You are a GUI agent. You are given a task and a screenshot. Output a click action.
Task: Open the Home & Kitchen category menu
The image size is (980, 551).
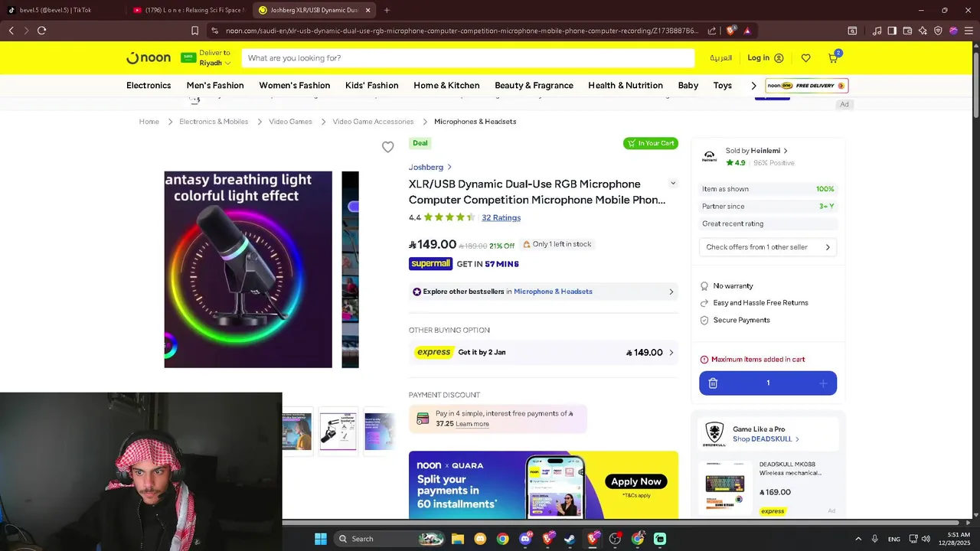pos(446,86)
